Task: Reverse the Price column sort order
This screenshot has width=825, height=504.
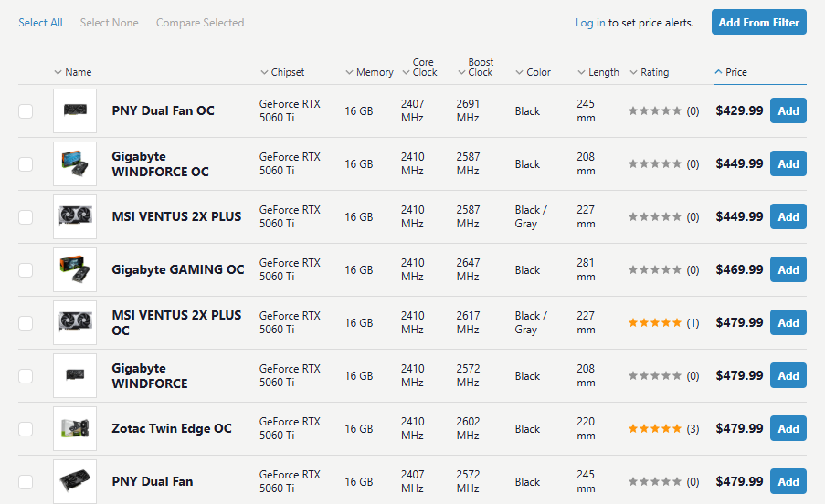Action: tap(731, 72)
